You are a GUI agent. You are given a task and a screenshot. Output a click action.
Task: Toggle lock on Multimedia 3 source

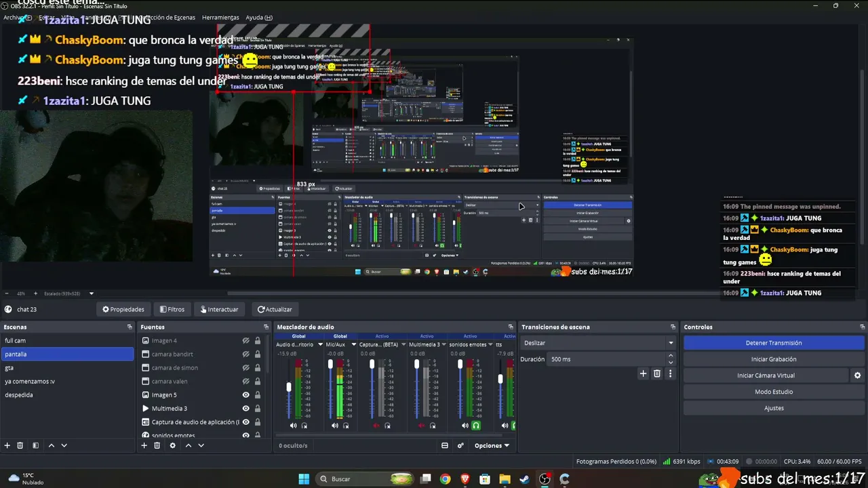[x=258, y=409]
